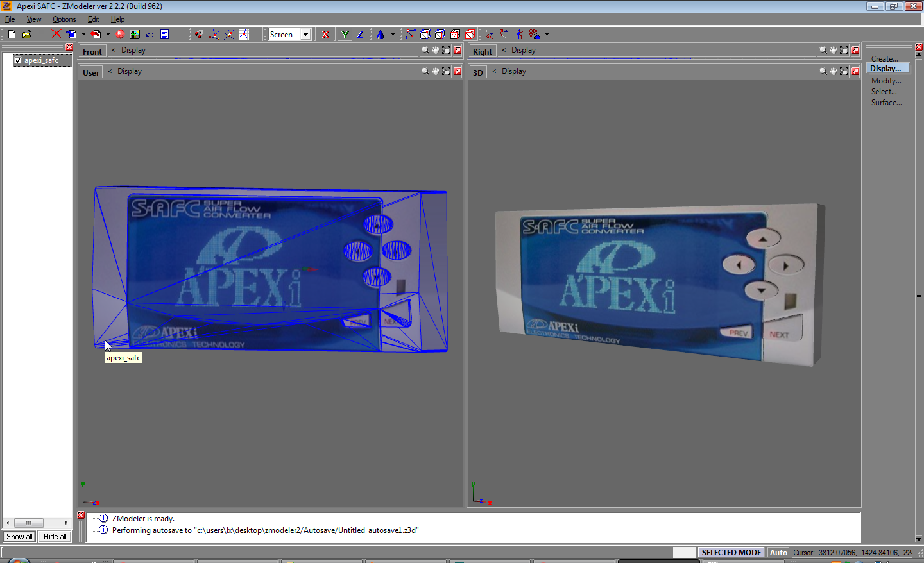Image resolution: width=924 pixels, height=563 pixels.
Task: Open a file with the folder icon
Action: point(27,34)
